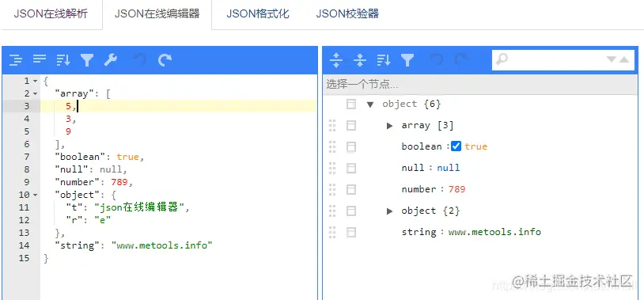This screenshot has height=300, width=644.
Task: Click the true value on code line 7
Action: tap(127, 157)
